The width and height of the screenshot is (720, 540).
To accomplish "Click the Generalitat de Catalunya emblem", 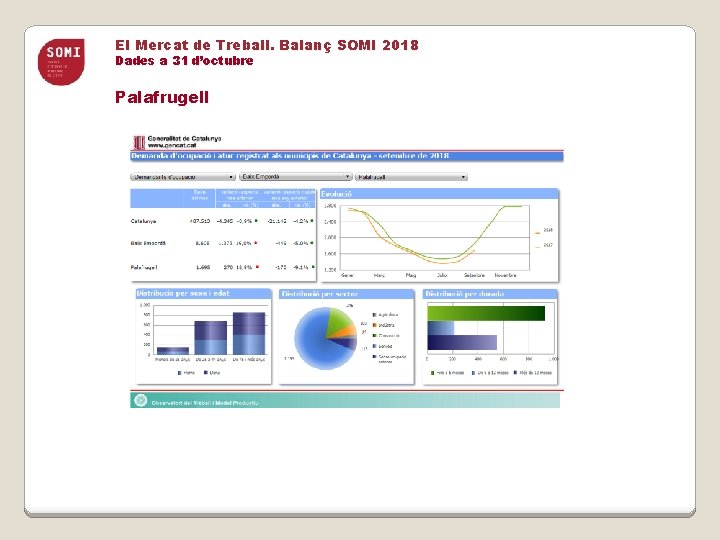I will click(x=139, y=142).
